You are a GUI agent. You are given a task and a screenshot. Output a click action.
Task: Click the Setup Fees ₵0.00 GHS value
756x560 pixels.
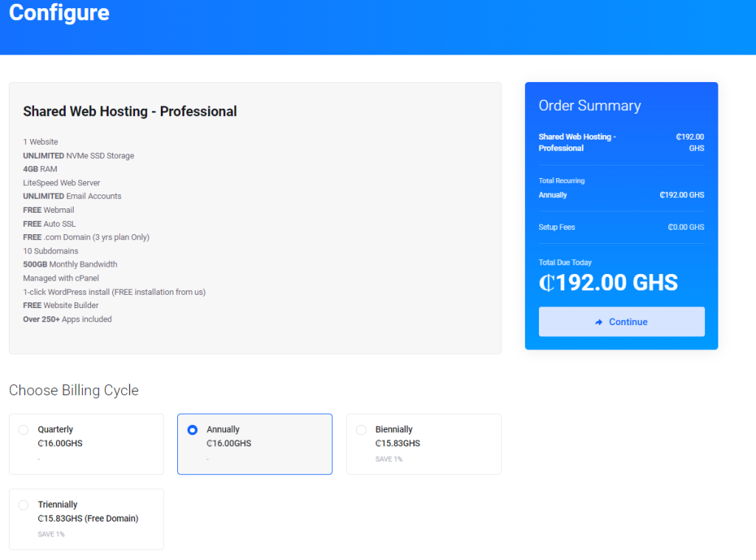(x=686, y=228)
